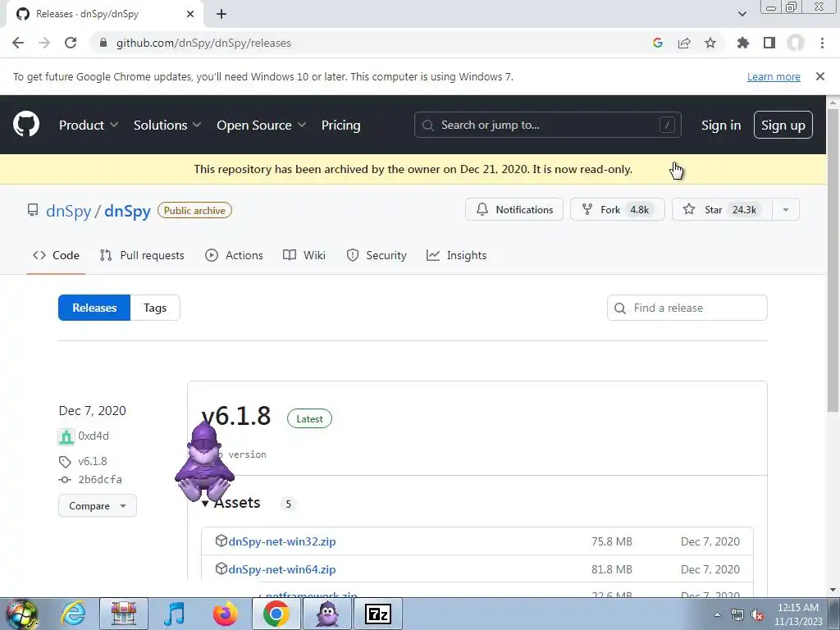
Task: Switch to the Tags view
Action: [x=155, y=308]
